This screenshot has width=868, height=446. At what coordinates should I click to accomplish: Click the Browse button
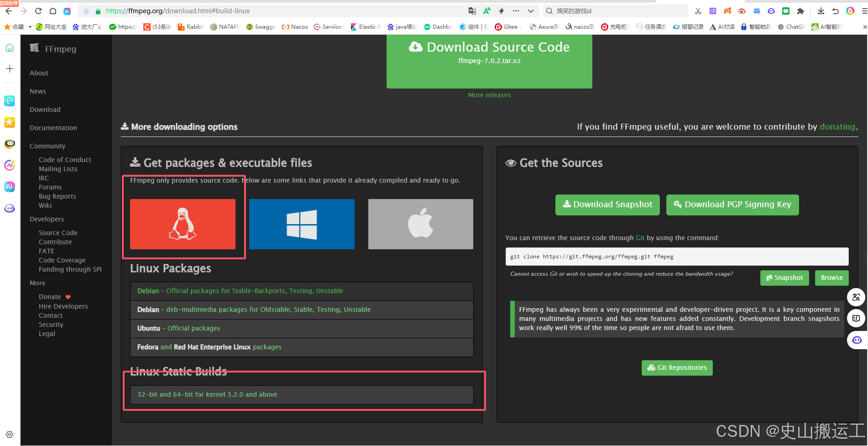(x=832, y=278)
